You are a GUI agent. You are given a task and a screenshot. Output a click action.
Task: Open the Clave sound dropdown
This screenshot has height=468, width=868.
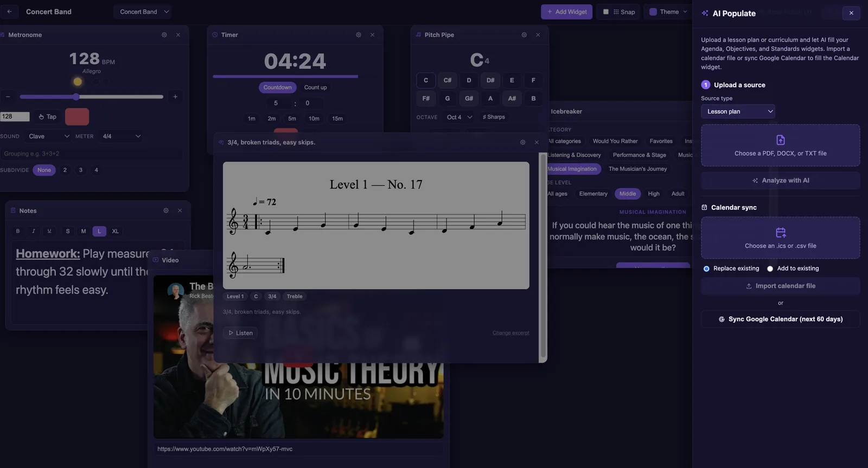[49, 136]
